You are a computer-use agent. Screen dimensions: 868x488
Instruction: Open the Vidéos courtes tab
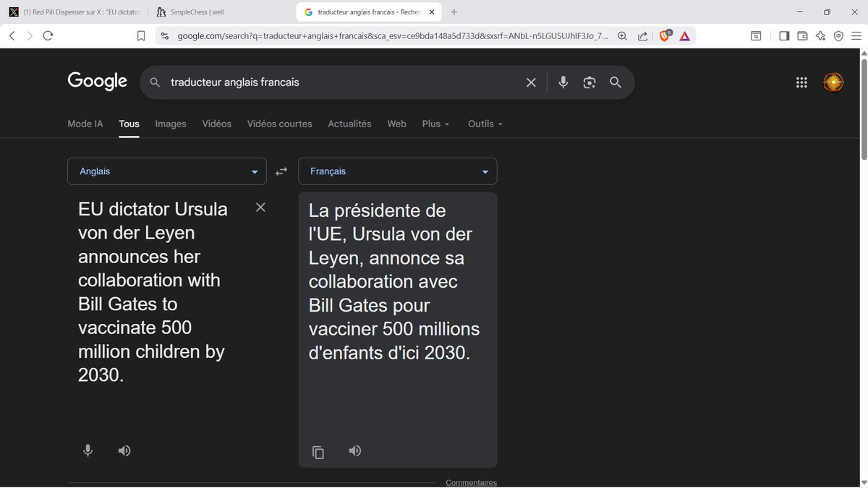(x=280, y=124)
